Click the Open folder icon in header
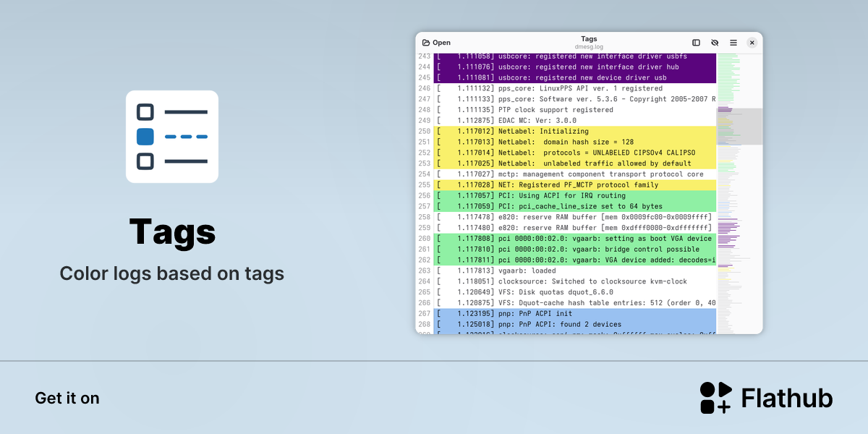 pyautogui.click(x=426, y=43)
